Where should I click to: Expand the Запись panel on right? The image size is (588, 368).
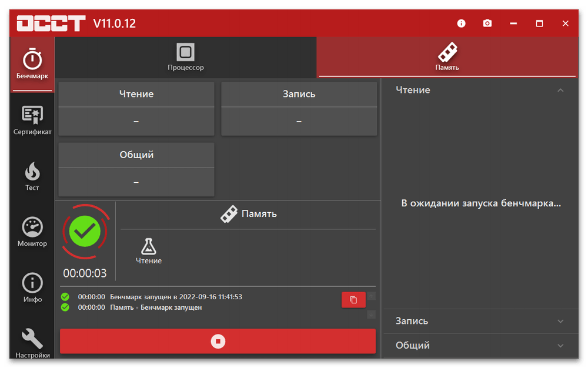pyautogui.click(x=560, y=322)
